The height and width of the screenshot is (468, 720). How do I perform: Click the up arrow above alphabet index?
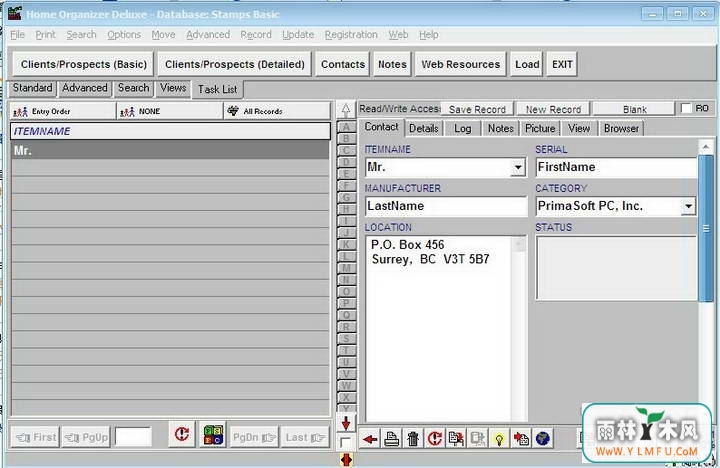pyautogui.click(x=346, y=109)
